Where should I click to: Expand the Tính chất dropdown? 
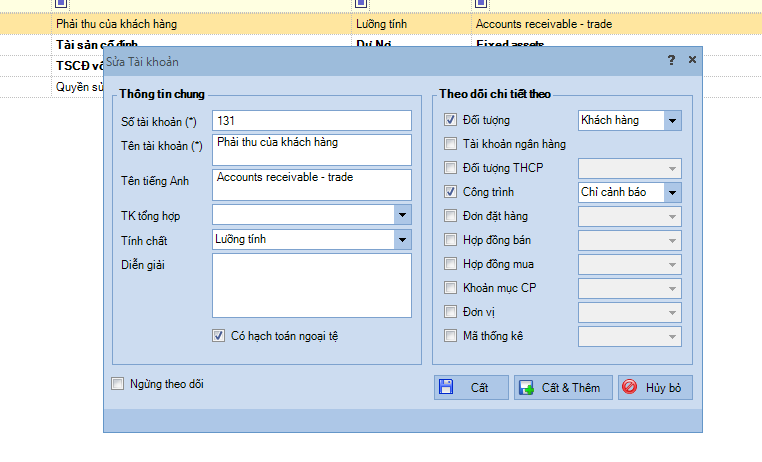402,239
